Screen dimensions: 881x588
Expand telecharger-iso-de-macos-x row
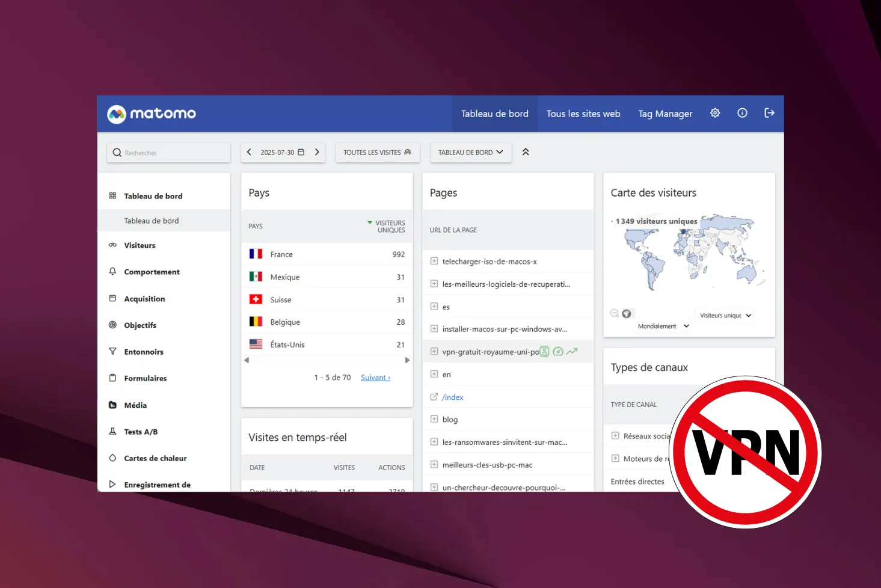point(434,261)
